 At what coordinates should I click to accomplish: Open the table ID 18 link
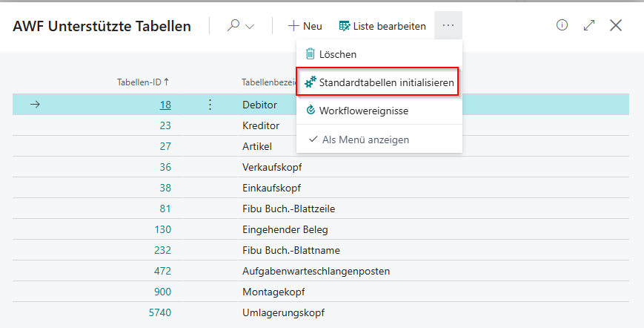tap(165, 105)
